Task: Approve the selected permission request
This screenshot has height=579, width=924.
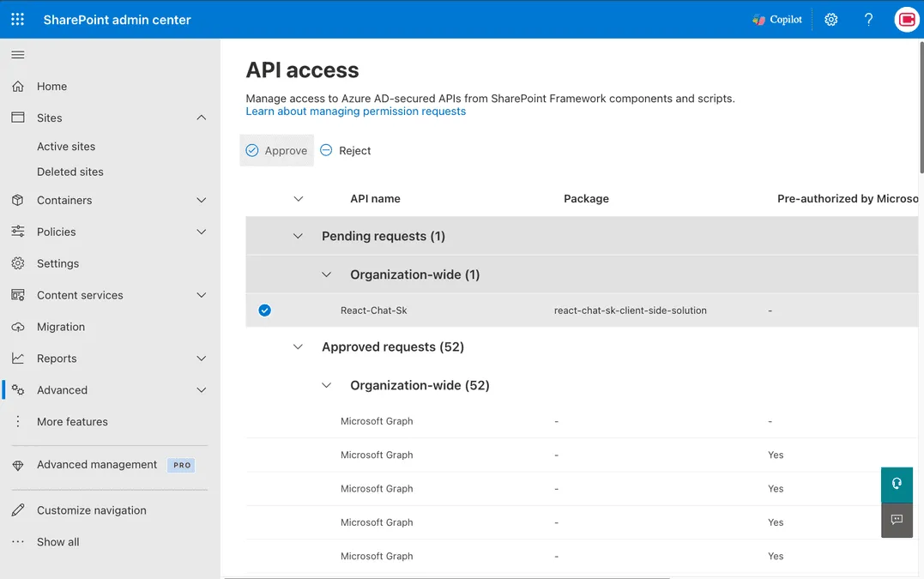Action: point(276,149)
